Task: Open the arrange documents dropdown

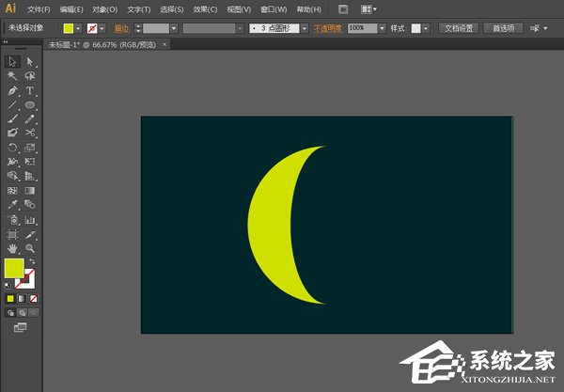Action: coord(368,9)
